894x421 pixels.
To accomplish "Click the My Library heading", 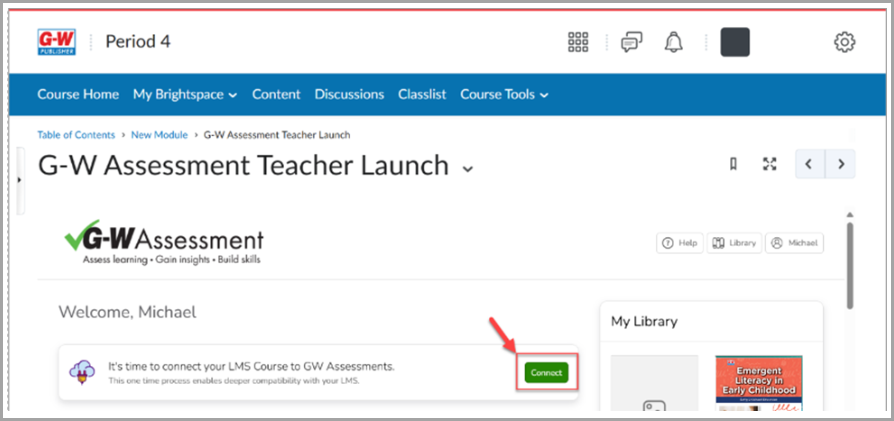I will [x=644, y=321].
